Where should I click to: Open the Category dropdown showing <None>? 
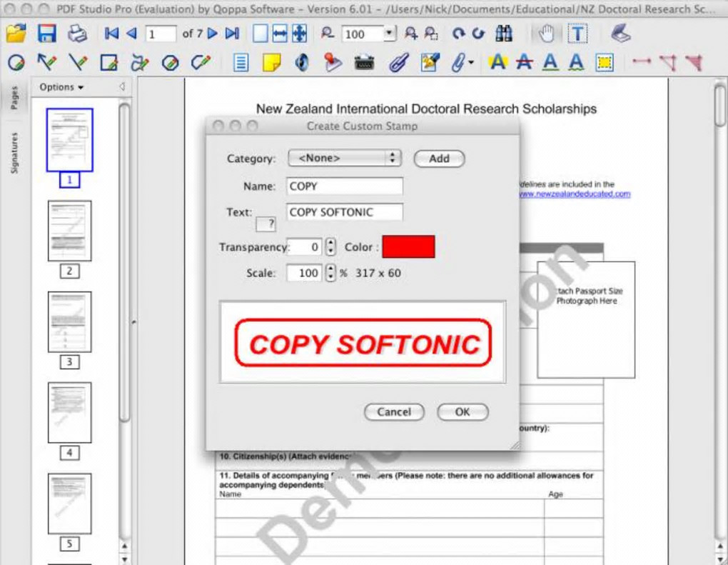tap(344, 158)
